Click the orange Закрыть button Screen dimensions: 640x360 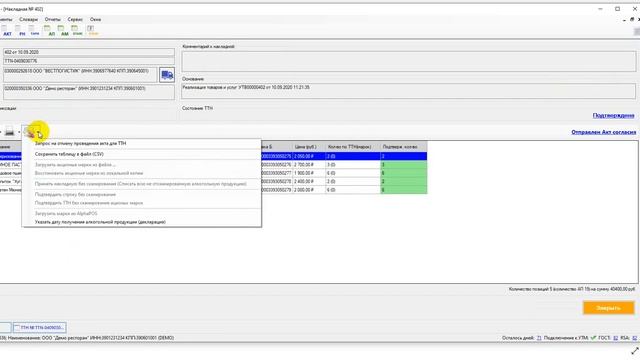point(609,308)
